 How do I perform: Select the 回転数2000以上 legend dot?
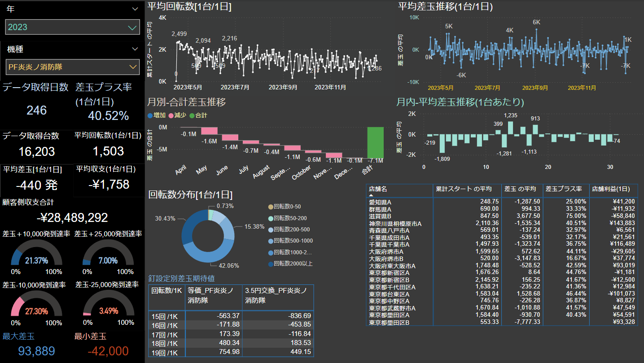tap(270, 264)
